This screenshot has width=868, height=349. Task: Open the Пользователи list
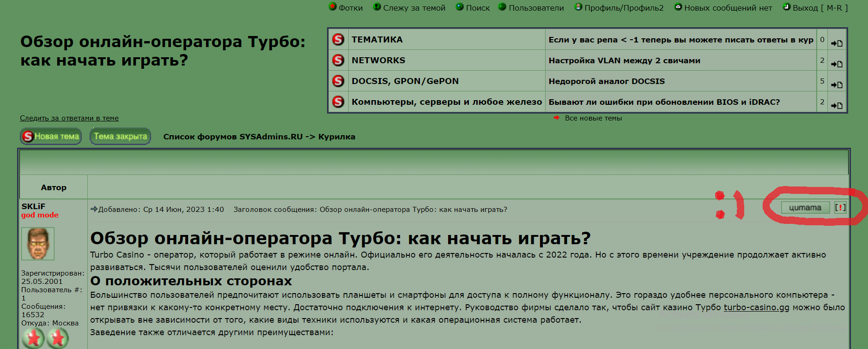pos(536,8)
